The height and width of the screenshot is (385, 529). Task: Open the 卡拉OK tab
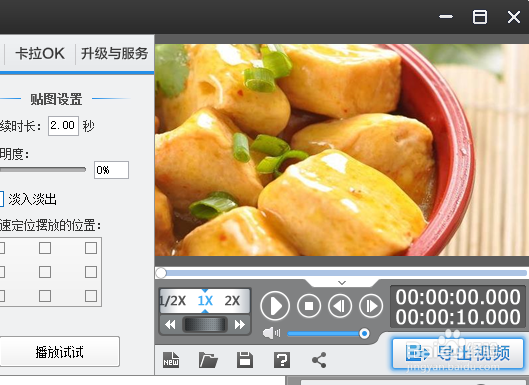pyautogui.click(x=40, y=53)
